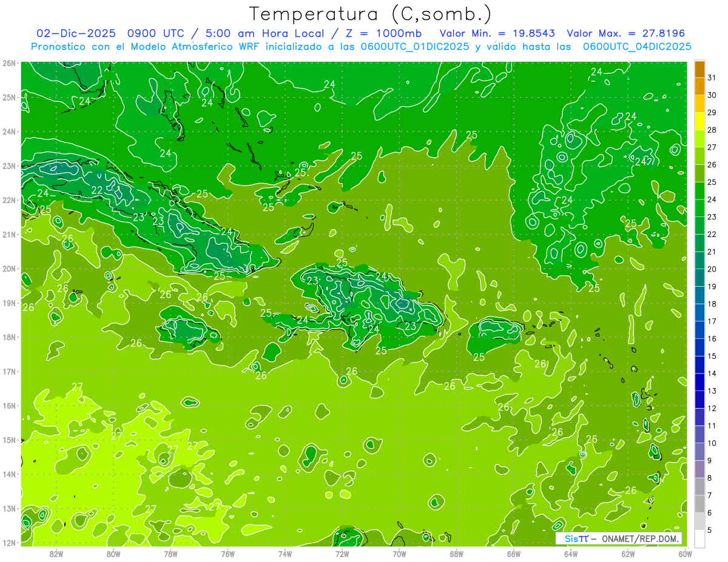The image size is (728, 562).
Task: Click the '18' color bar label
Action: click(x=712, y=304)
